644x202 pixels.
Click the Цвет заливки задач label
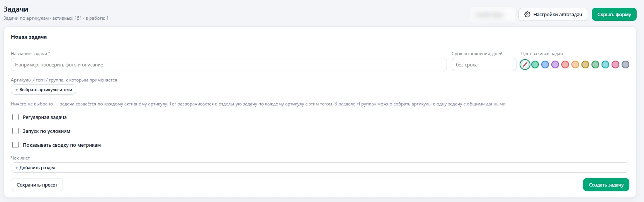[x=542, y=54]
